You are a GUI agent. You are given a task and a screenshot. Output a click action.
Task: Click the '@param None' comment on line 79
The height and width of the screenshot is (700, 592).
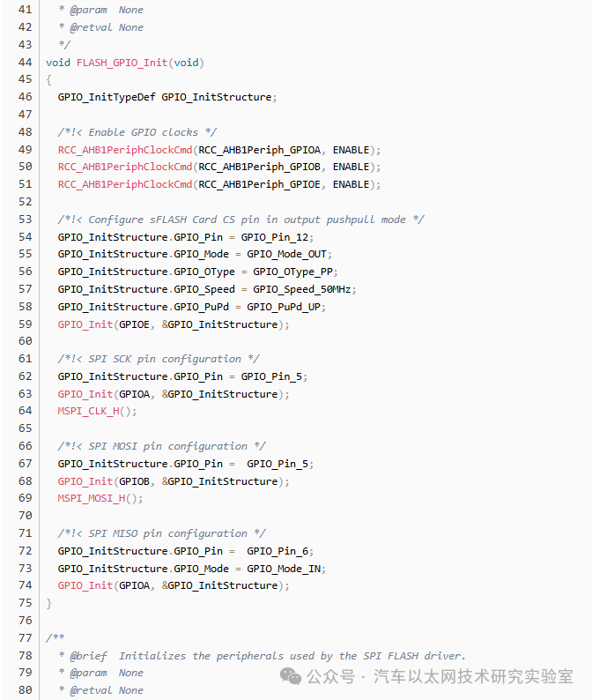click(x=101, y=673)
